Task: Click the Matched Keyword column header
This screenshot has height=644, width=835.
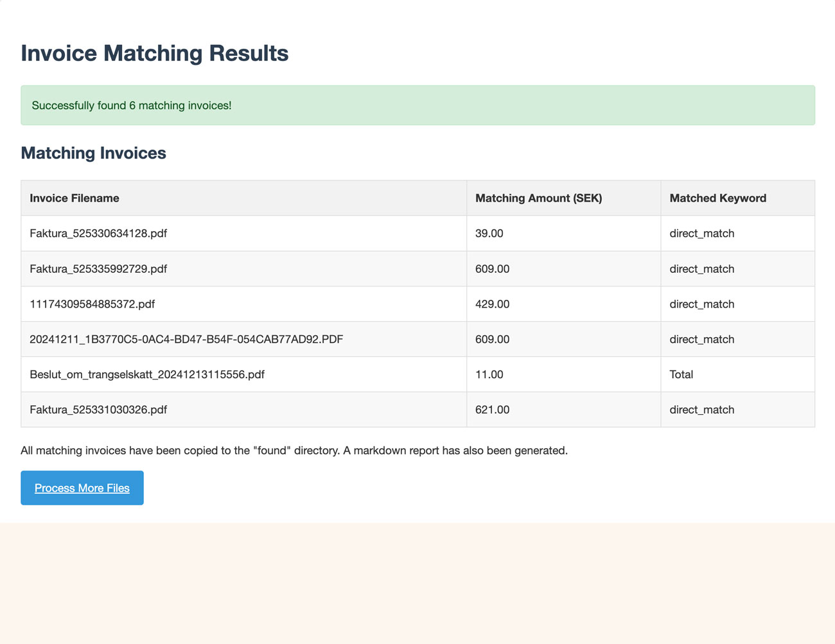Action: click(x=717, y=198)
